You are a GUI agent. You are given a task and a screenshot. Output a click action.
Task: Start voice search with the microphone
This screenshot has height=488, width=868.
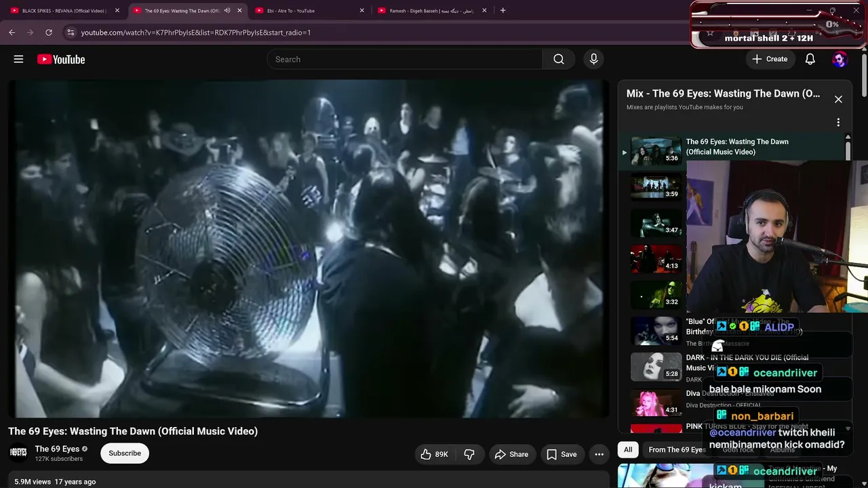point(593,59)
